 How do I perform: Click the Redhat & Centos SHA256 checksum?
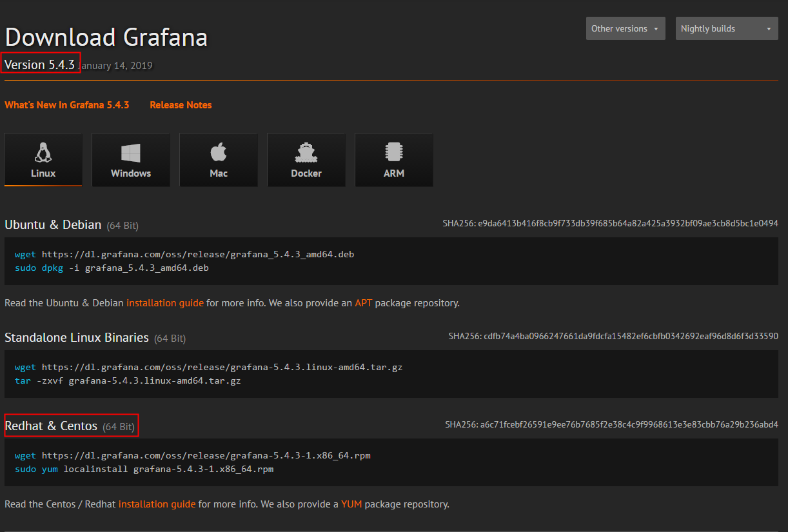[611, 424]
